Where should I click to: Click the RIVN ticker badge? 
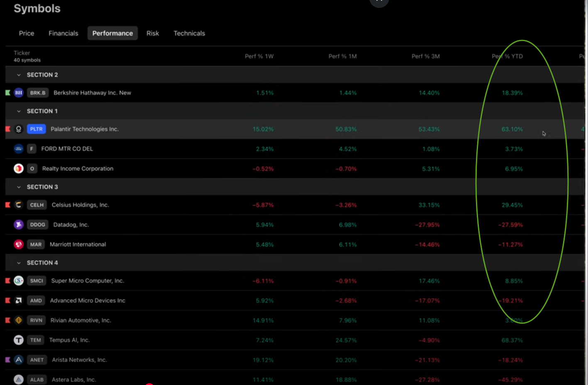pyautogui.click(x=36, y=320)
